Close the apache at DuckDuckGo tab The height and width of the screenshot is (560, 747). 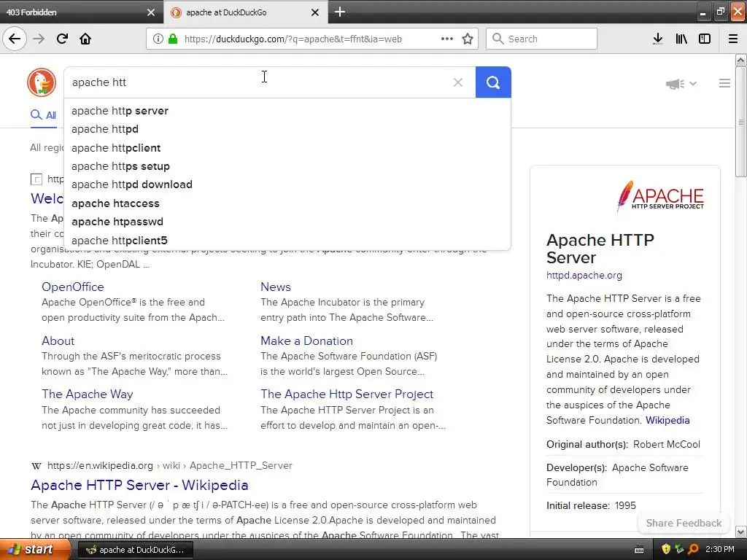point(315,12)
